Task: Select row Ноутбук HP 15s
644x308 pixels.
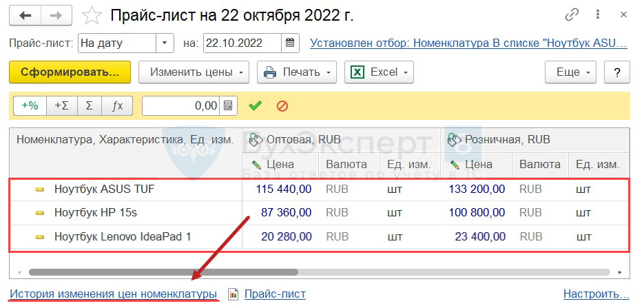Action: (320, 213)
